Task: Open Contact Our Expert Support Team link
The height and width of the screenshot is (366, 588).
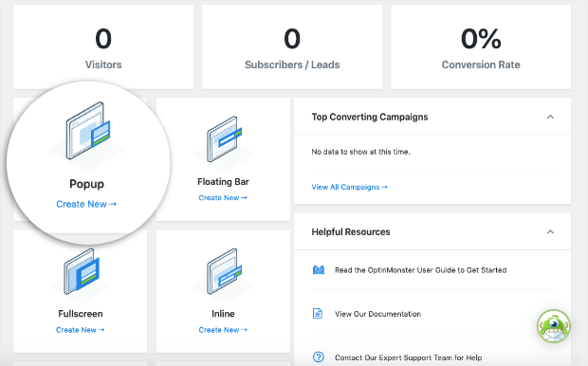Action: pyautogui.click(x=409, y=357)
